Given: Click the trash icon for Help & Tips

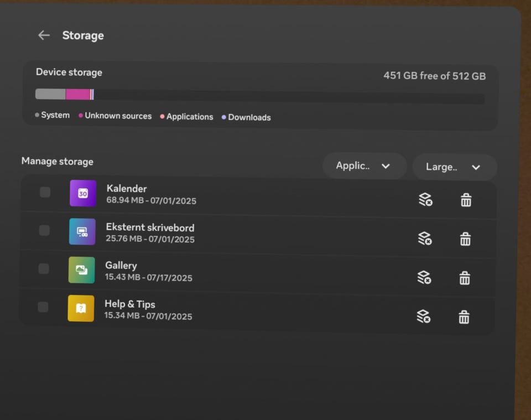Looking at the screenshot, I should 464,317.
